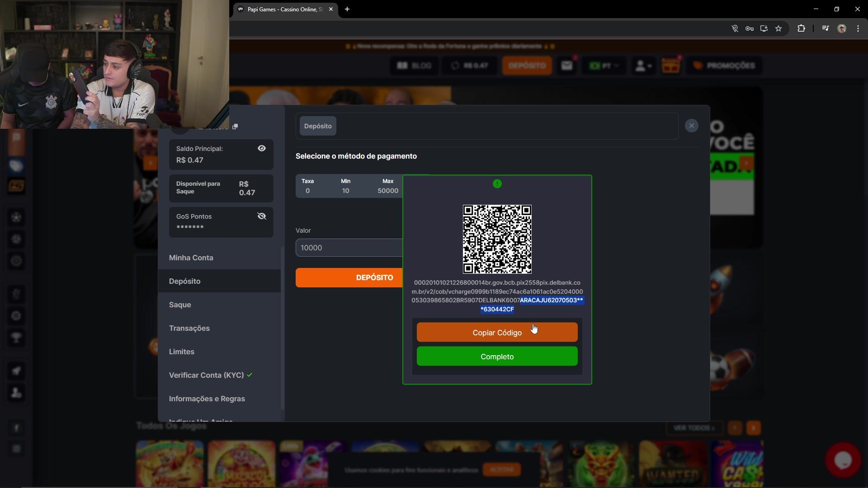Open the live chat support bubble
868x488 pixels.
click(843, 460)
